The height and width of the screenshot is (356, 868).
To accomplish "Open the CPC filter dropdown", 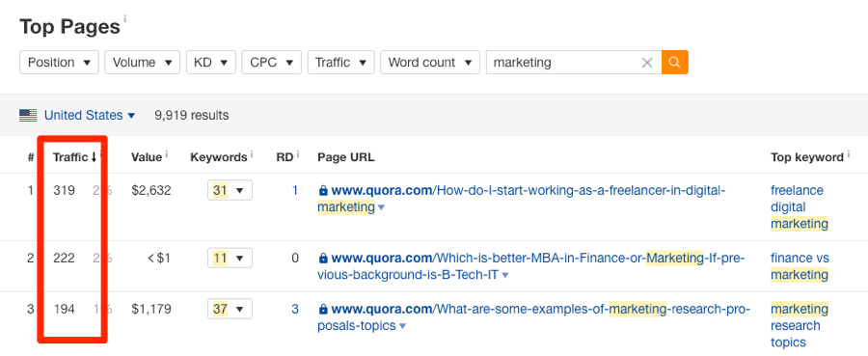I will click(271, 63).
